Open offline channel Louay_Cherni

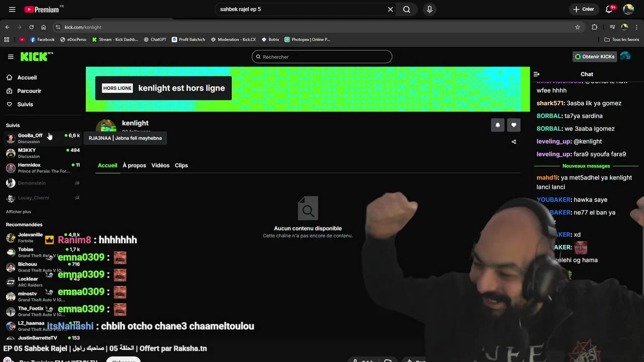[42, 198]
